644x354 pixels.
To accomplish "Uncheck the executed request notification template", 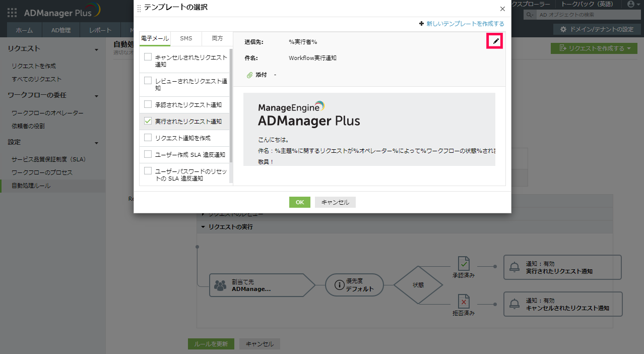I will click(x=148, y=121).
